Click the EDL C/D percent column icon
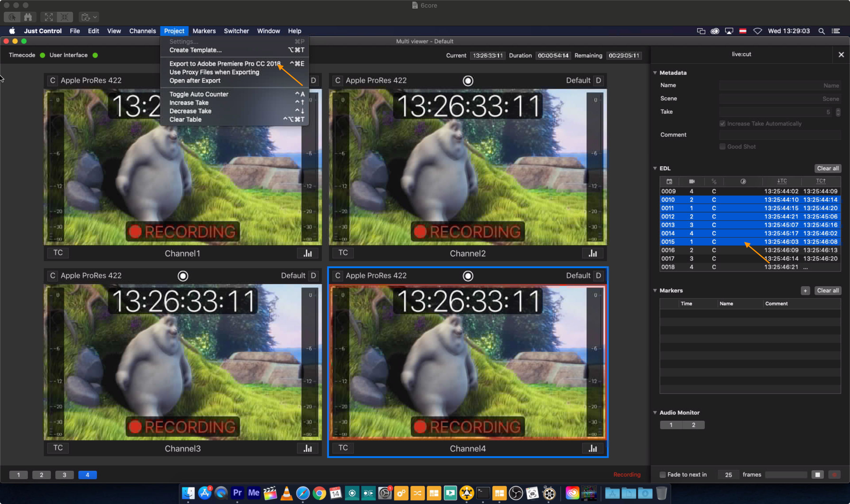Image resolution: width=850 pixels, height=504 pixels. pos(714,181)
